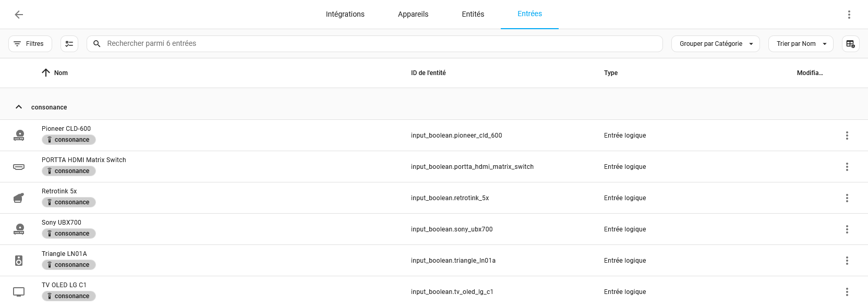Switch to the Entités tab

click(473, 15)
